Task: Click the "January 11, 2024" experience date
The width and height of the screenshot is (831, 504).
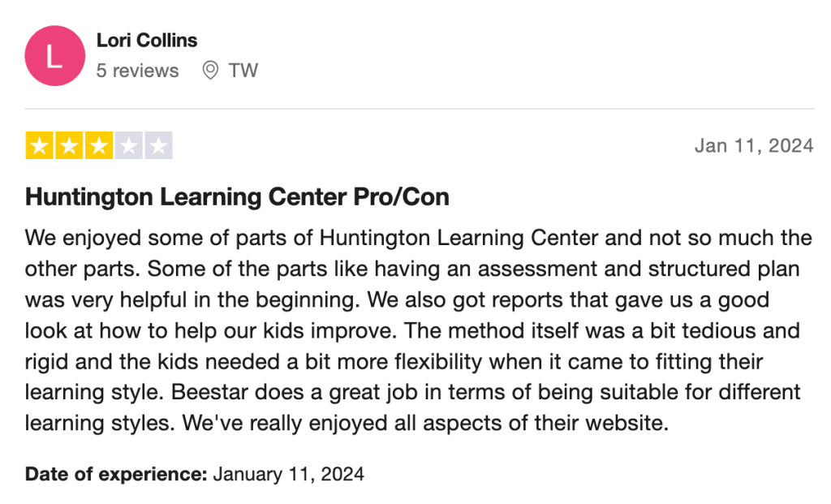Action: [x=288, y=473]
